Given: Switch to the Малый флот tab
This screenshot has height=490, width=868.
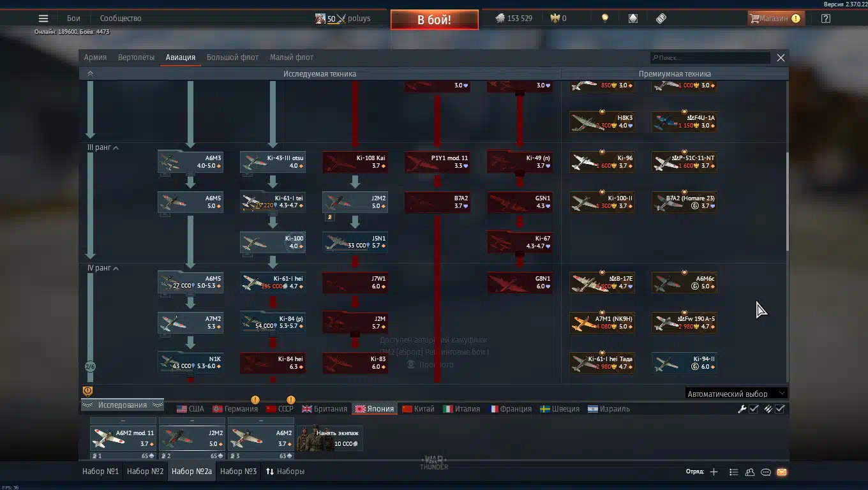Looking at the screenshot, I should (292, 57).
